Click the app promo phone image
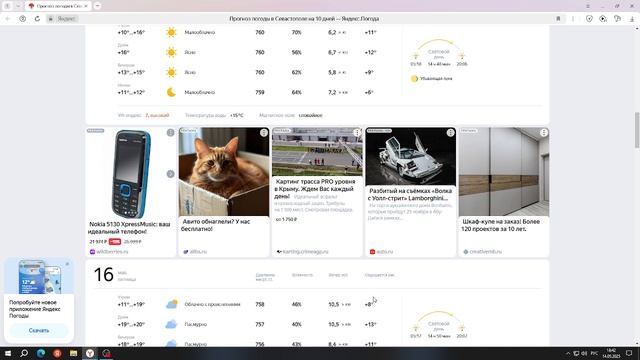Screen dimensions: 640x360 coord(39,277)
